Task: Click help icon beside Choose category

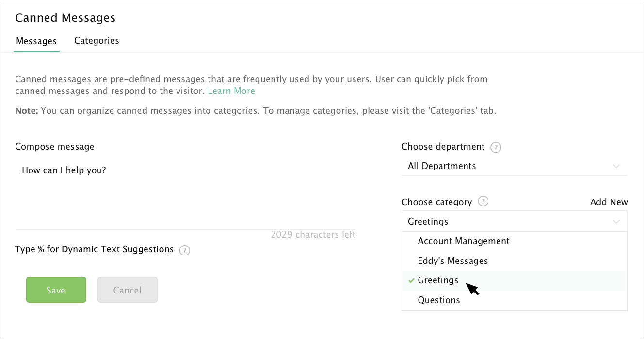Action: tap(483, 201)
